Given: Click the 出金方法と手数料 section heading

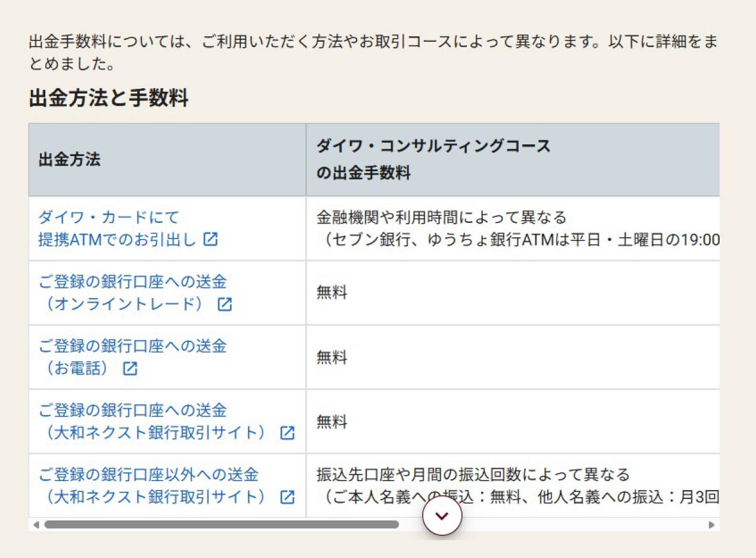Looking at the screenshot, I should (109, 98).
